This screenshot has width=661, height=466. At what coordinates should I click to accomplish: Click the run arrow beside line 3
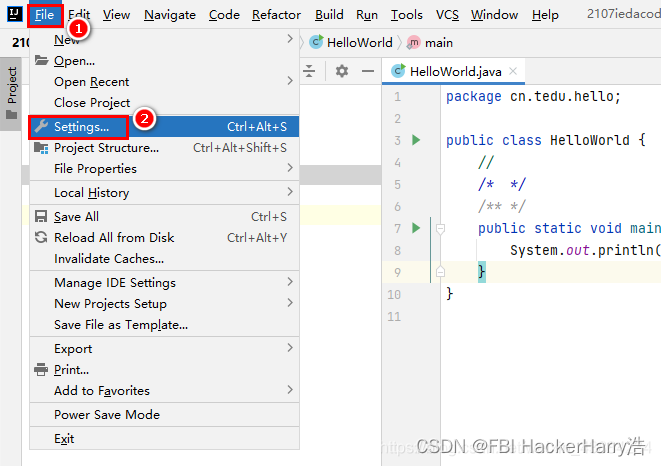[x=416, y=140]
